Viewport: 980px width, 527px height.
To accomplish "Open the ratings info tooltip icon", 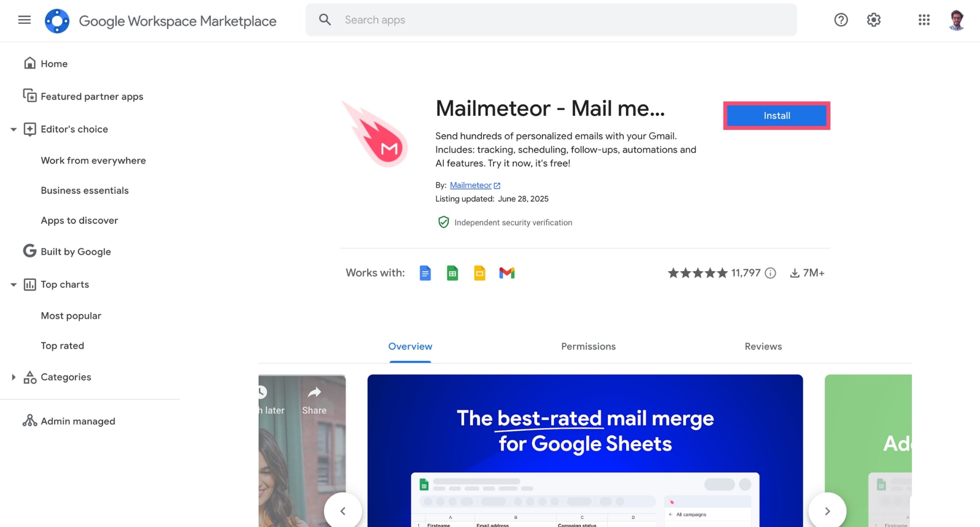I will coord(770,273).
